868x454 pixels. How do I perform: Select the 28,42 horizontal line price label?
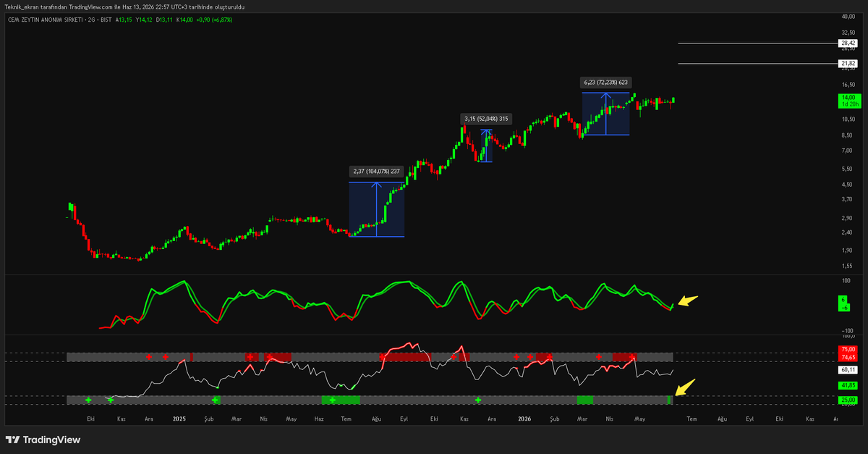tap(848, 43)
